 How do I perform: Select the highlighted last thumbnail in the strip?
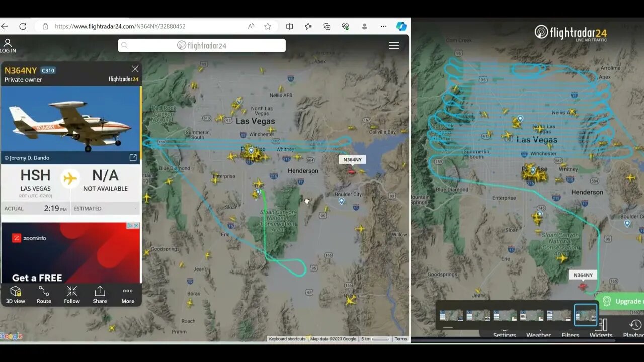[586, 315]
